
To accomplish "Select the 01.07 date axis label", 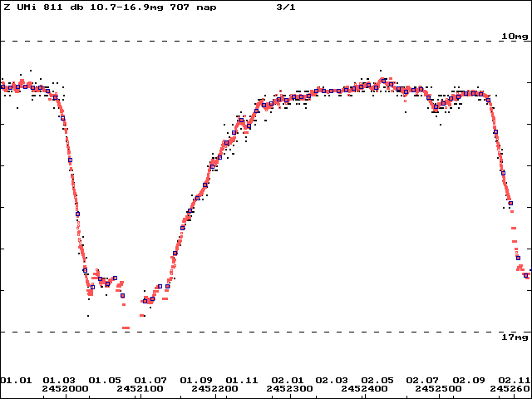I will (x=150, y=381).
